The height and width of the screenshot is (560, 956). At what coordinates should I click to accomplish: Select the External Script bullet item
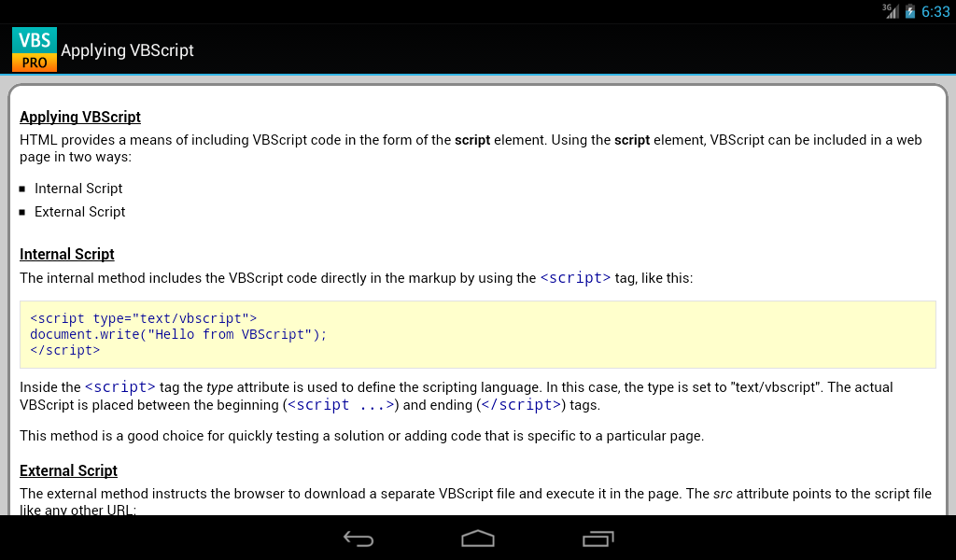click(80, 212)
